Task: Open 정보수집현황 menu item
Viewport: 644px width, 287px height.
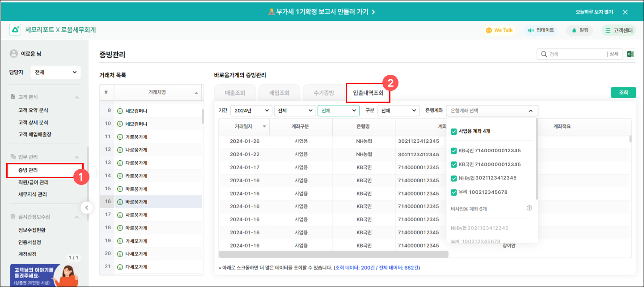Action: pos(32,230)
